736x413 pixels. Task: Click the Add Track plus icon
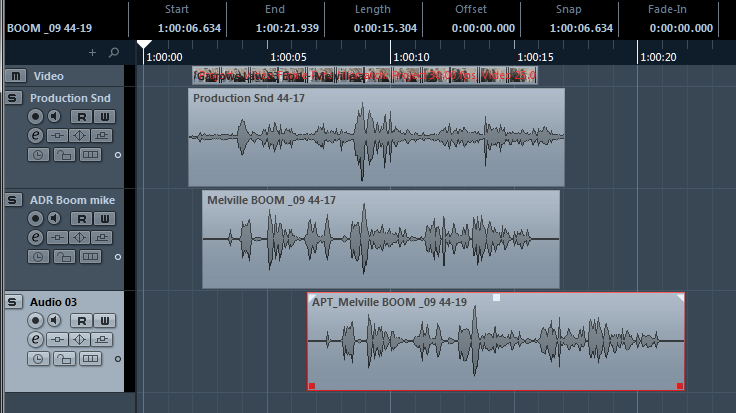pyautogui.click(x=93, y=52)
